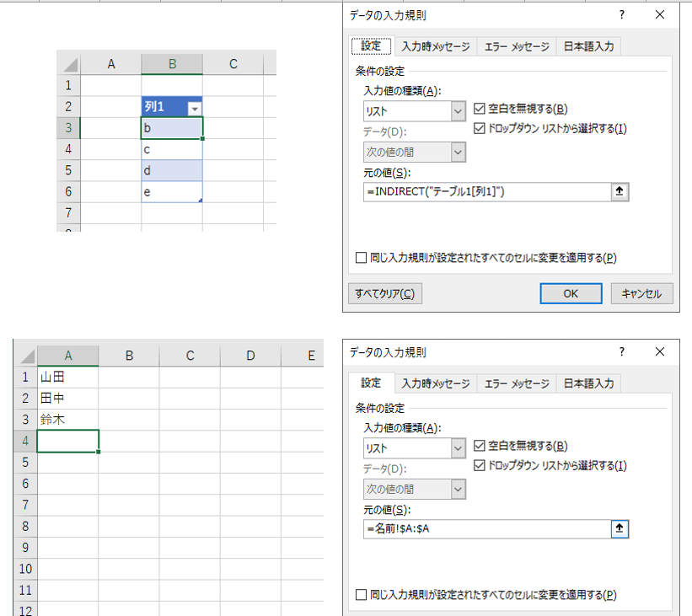Select column B header in lower sheet

(129, 356)
